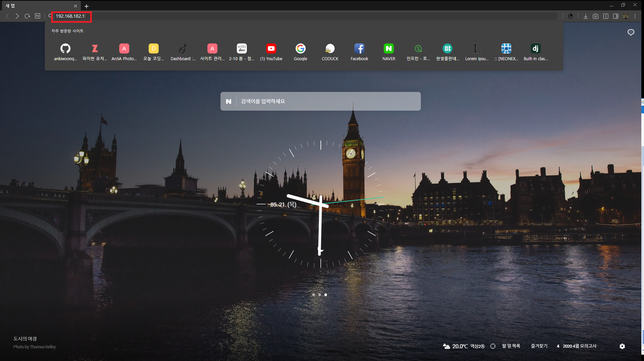The image size is (644, 361).
Task: Open the 할 일 목록 to-do list
Action: click(x=511, y=346)
